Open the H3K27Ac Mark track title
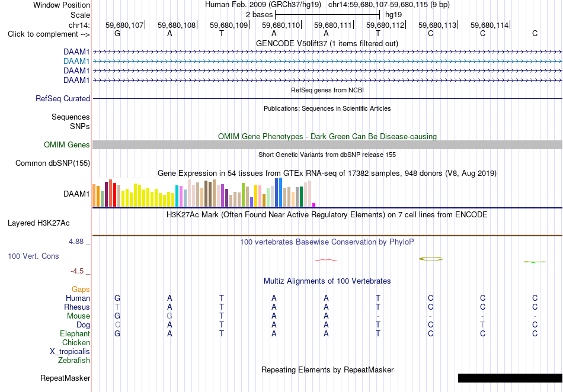The image size is (563, 392). (327, 215)
